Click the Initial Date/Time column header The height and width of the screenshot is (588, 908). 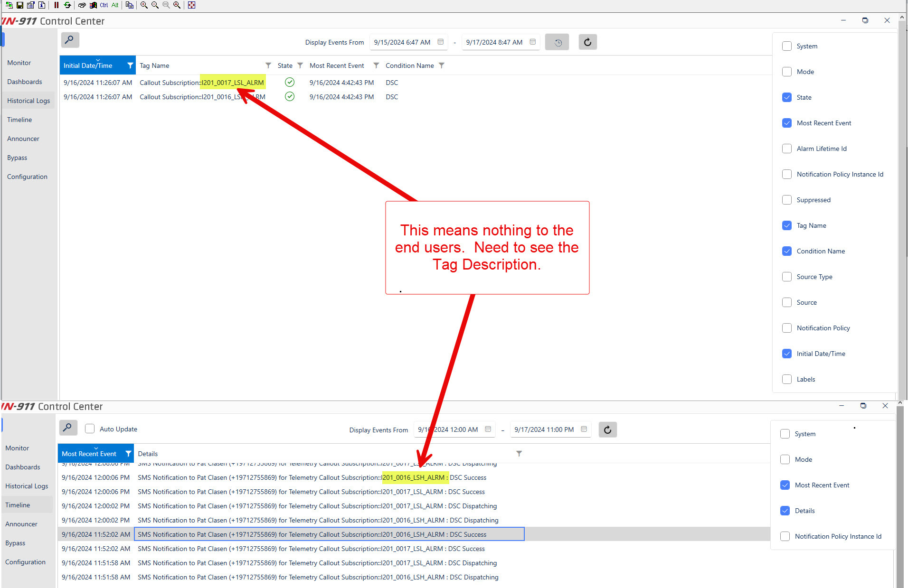tap(88, 65)
